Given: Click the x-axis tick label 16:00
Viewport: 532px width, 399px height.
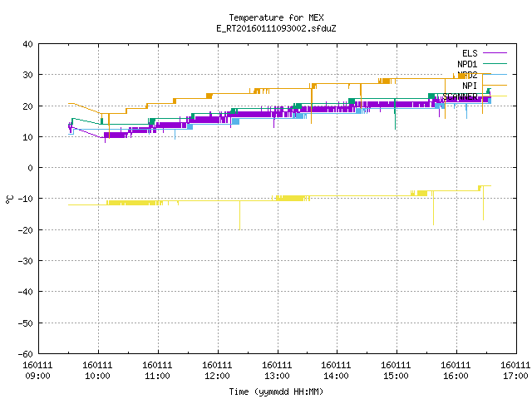Looking at the screenshot, I should (x=456, y=376).
